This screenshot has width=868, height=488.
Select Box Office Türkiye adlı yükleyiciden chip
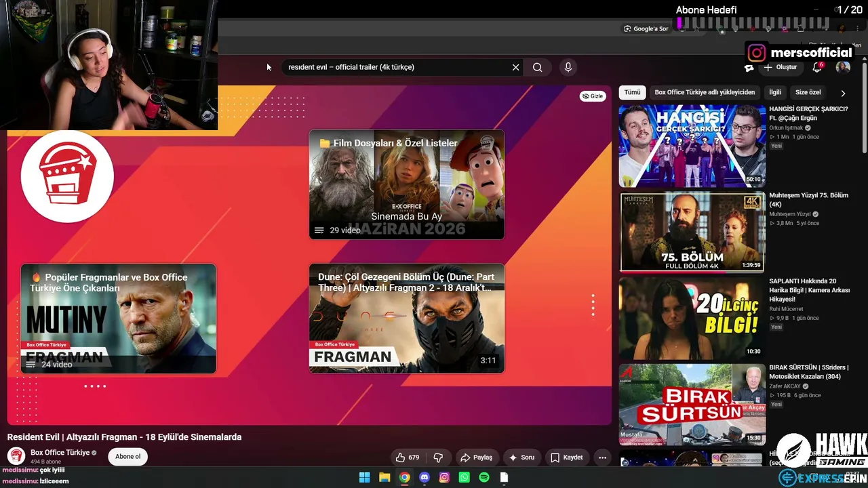click(705, 92)
